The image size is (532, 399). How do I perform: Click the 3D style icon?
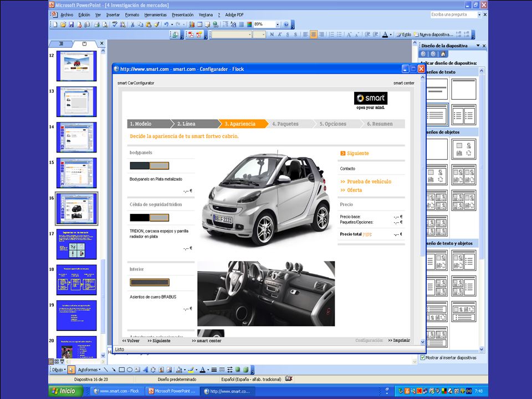(x=245, y=370)
